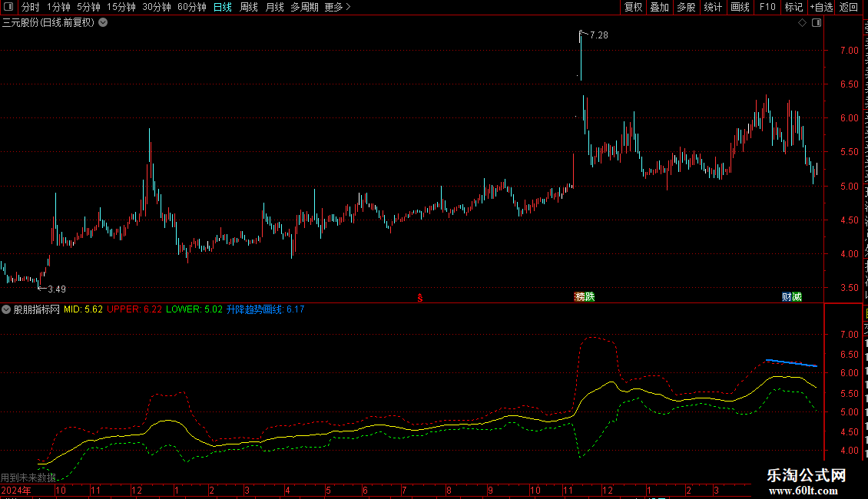This screenshot has width=868, height=499.
Task: Click the 股朋指标网 indicator name
Action: pos(37,309)
